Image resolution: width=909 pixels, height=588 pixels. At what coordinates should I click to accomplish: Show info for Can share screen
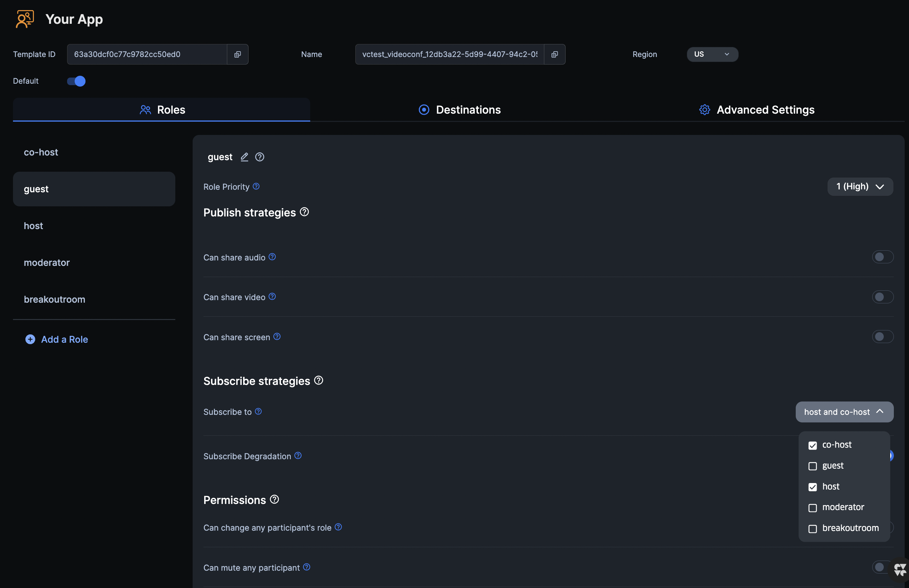(277, 336)
